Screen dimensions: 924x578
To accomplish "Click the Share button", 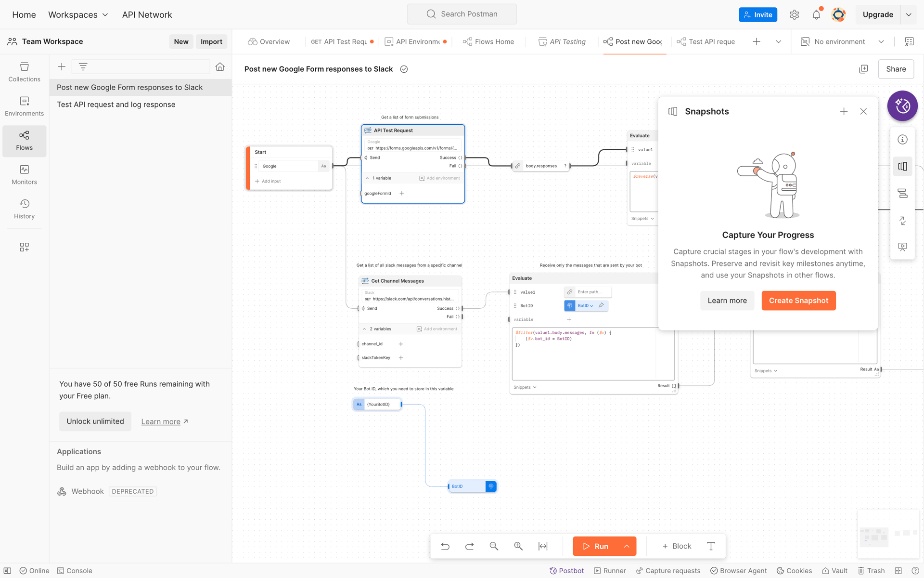I will [896, 69].
